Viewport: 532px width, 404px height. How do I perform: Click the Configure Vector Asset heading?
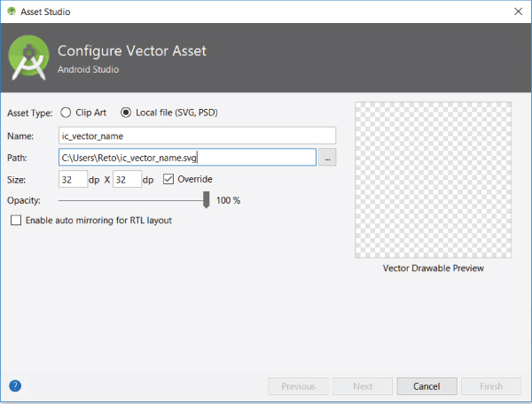132,50
